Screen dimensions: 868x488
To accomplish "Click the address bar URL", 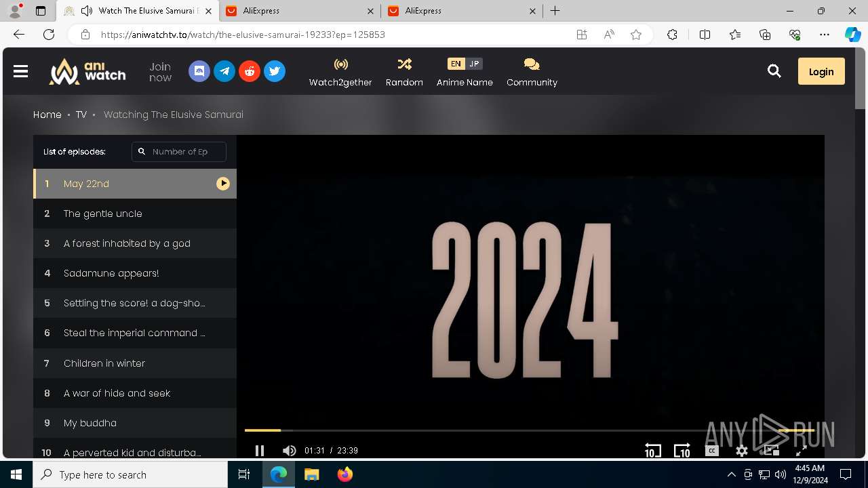I will pyautogui.click(x=243, y=35).
